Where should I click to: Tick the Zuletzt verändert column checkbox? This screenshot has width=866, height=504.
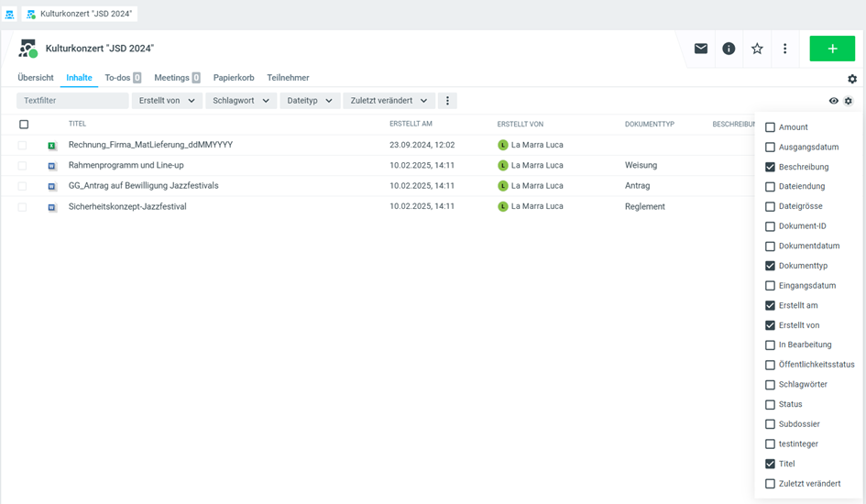pos(770,484)
